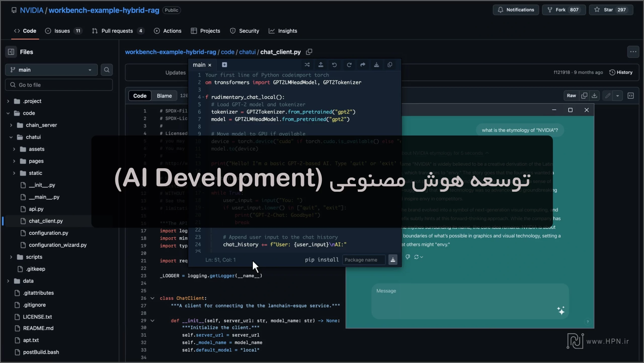The width and height of the screenshot is (644, 363).
Task: Focus the Message input in chat window
Action: tap(470, 301)
